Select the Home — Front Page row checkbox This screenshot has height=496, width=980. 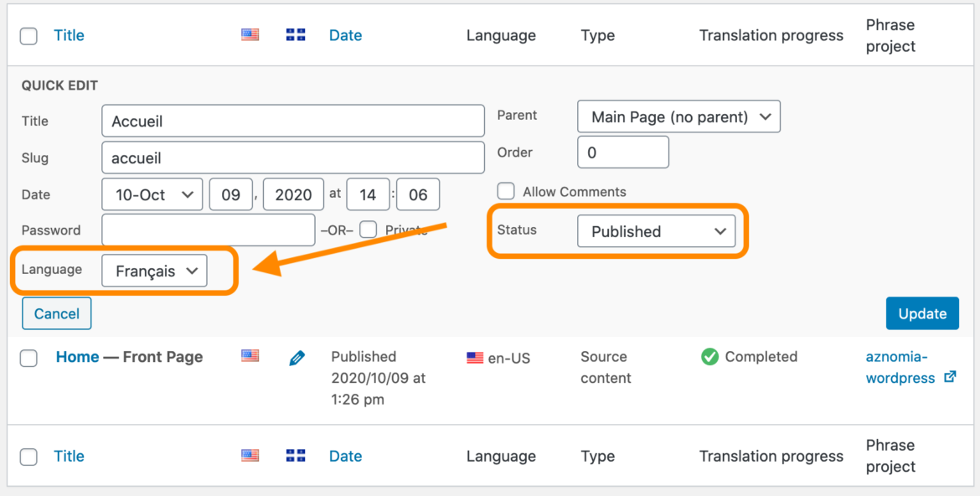pyautogui.click(x=28, y=358)
